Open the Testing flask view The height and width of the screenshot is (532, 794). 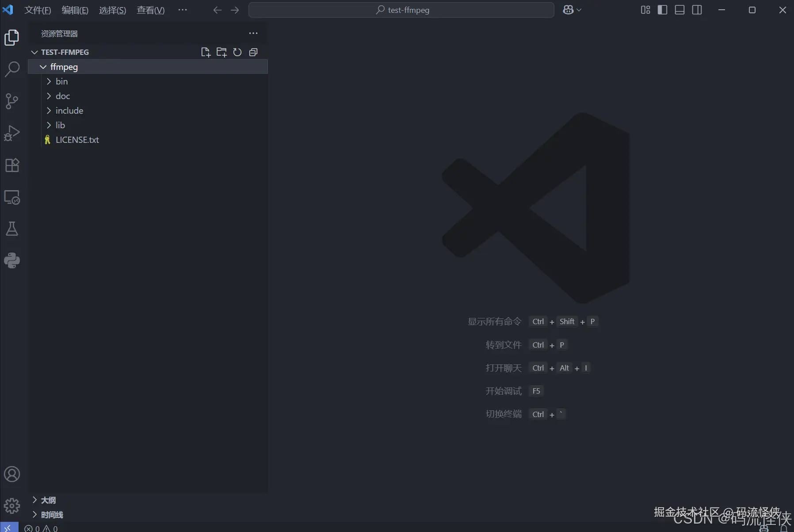[12, 229]
